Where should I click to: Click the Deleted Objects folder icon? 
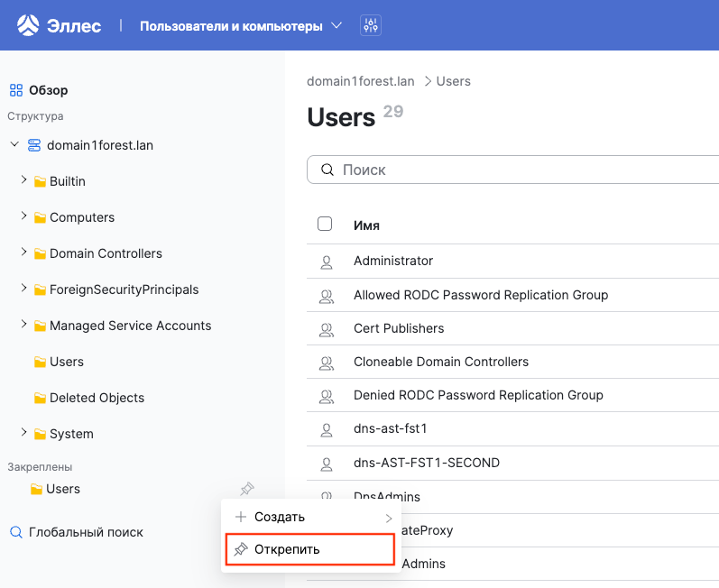pos(40,398)
